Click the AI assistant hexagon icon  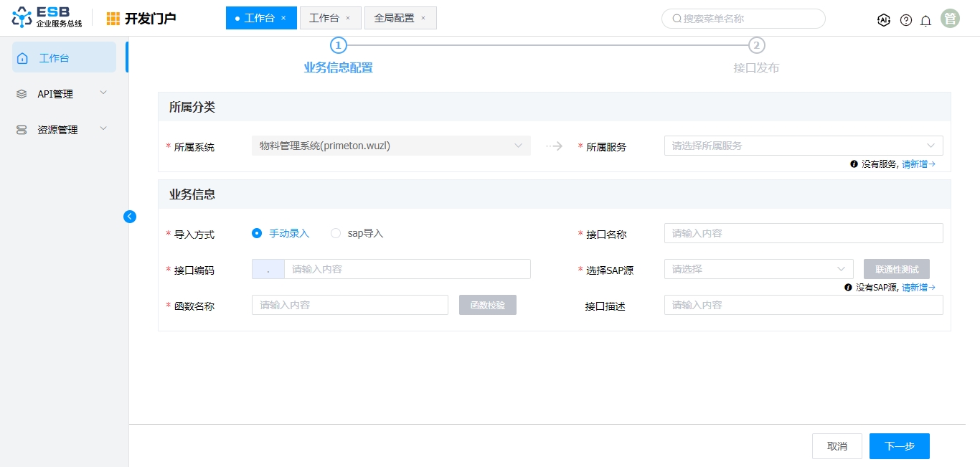coord(883,20)
